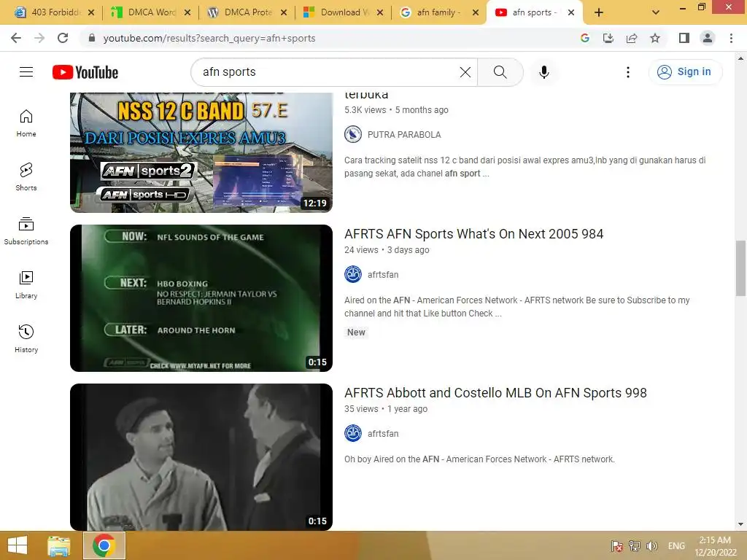Start voice search with the microphone icon

pos(544,72)
